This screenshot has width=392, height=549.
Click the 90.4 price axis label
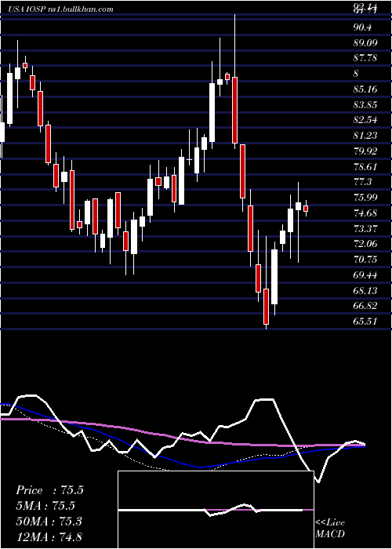(x=362, y=27)
